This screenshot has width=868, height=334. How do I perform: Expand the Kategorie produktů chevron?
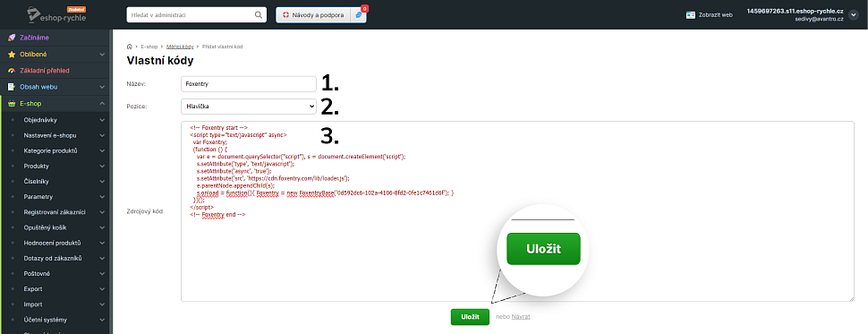102,150
